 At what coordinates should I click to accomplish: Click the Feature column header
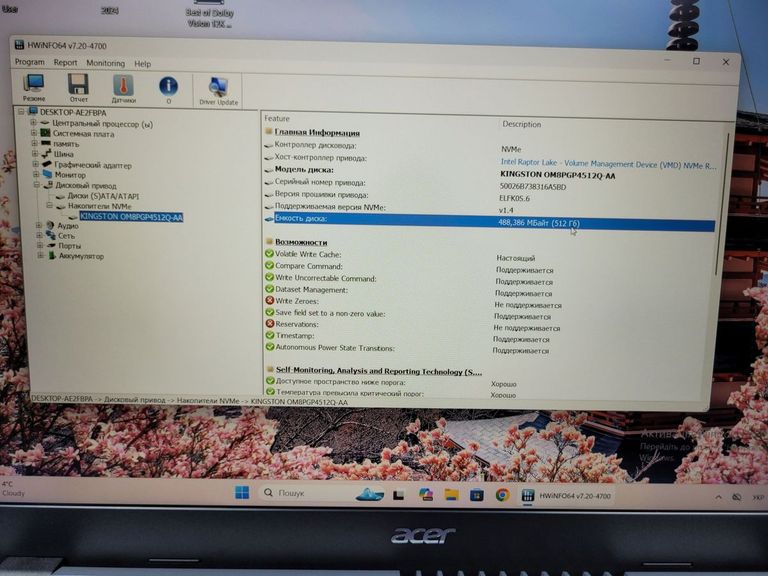coord(277,118)
